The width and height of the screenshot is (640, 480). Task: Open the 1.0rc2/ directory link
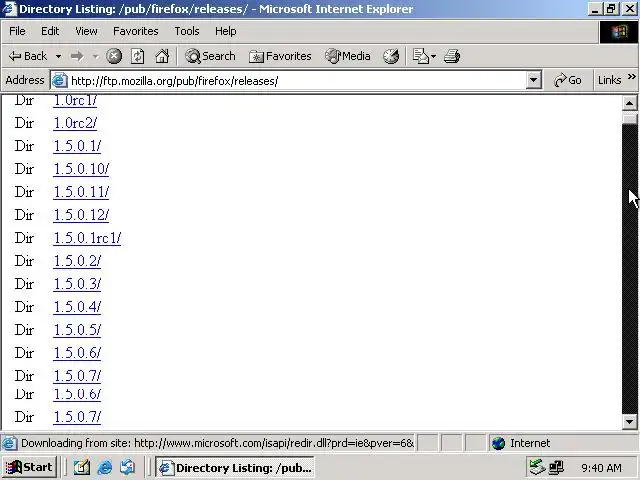click(75, 123)
